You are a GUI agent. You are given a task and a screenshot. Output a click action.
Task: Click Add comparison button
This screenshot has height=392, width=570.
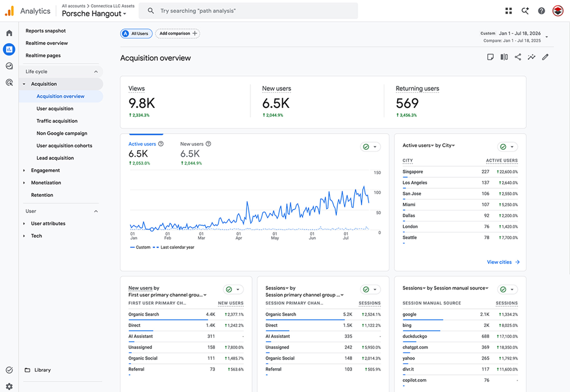coord(178,33)
